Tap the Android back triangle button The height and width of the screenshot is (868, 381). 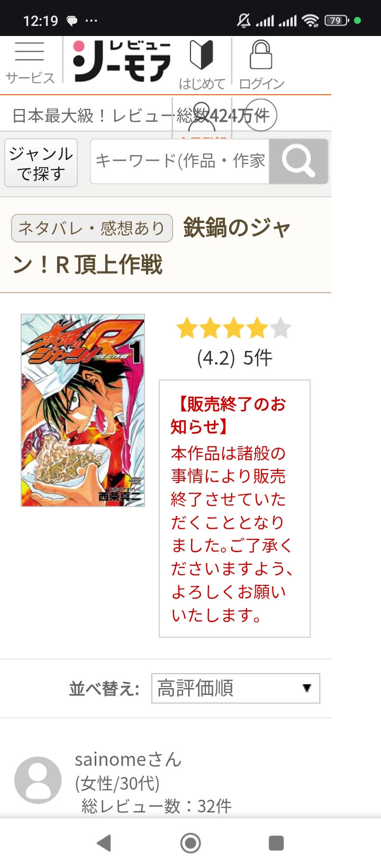point(104,843)
